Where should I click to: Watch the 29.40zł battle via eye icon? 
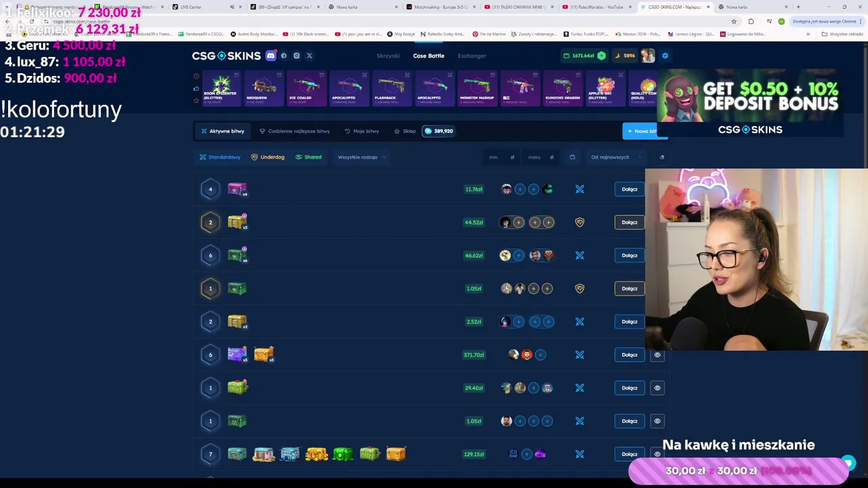[657, 388]
